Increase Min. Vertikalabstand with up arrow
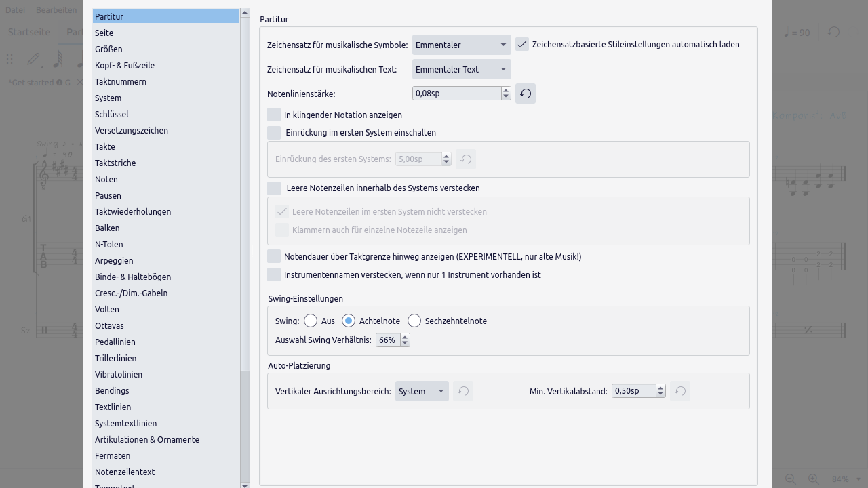The image size is (868, 488). click(660, 388)
